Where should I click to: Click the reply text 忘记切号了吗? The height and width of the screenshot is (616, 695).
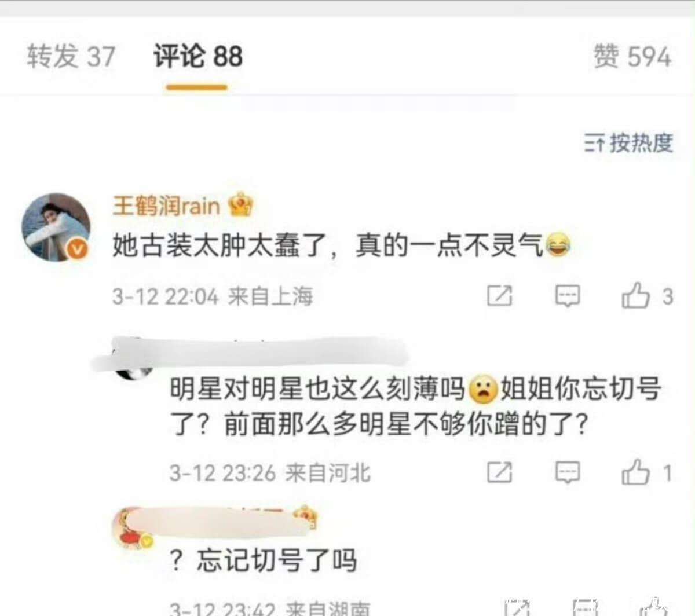(x=276, y=560)
